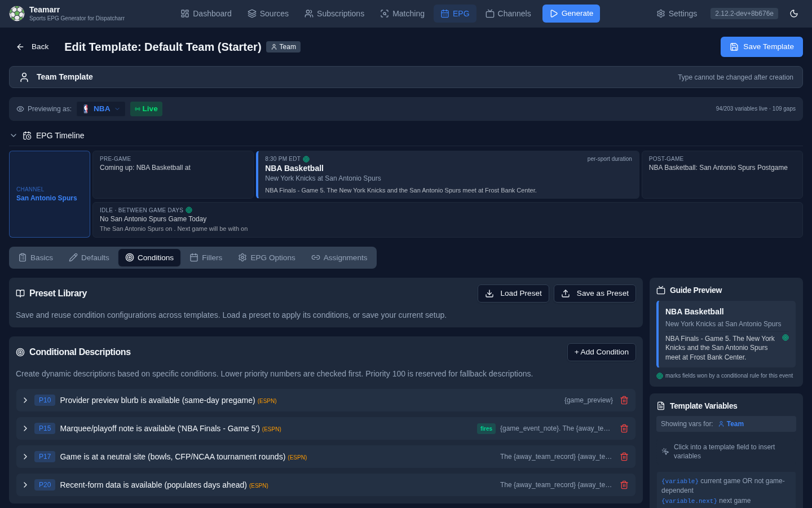
Task: Click the 94/203 variables live status text
Action: click(756, 109)
